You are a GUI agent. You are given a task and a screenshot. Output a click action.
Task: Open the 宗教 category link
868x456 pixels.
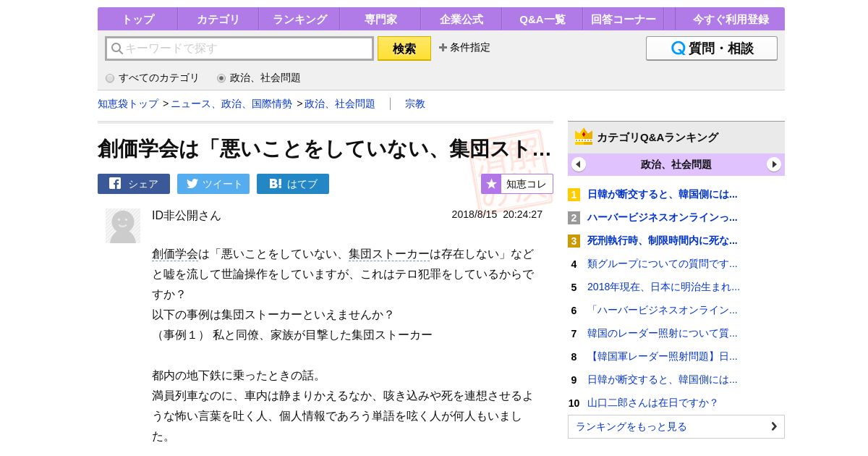click(x=415, y=104)
